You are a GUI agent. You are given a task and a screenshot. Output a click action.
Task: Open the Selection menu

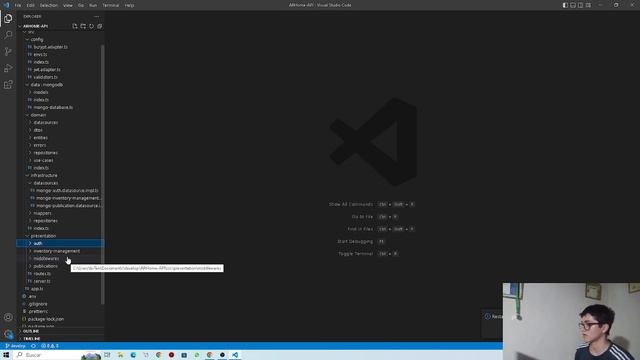pos(49,5)
